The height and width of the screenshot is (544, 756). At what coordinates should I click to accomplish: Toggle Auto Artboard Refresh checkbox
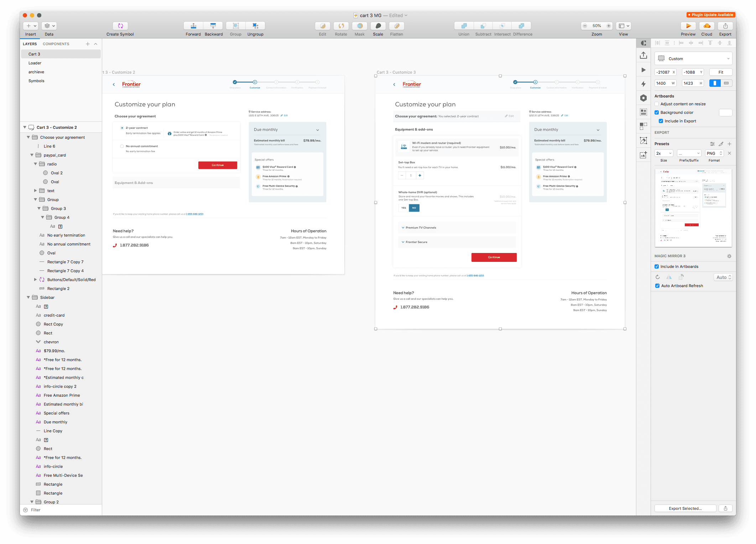click(657, 286)
